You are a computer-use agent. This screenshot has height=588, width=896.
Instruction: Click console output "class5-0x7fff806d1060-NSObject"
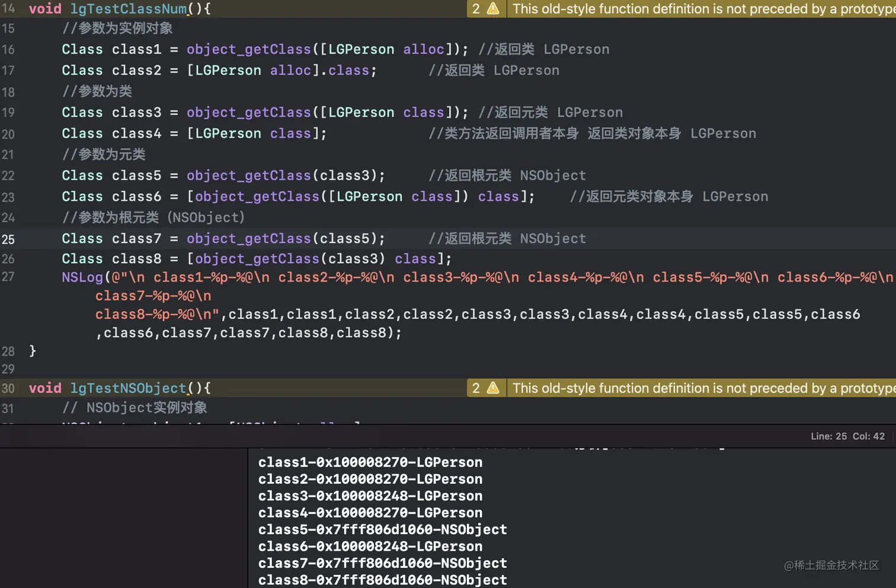coord(383,529)
